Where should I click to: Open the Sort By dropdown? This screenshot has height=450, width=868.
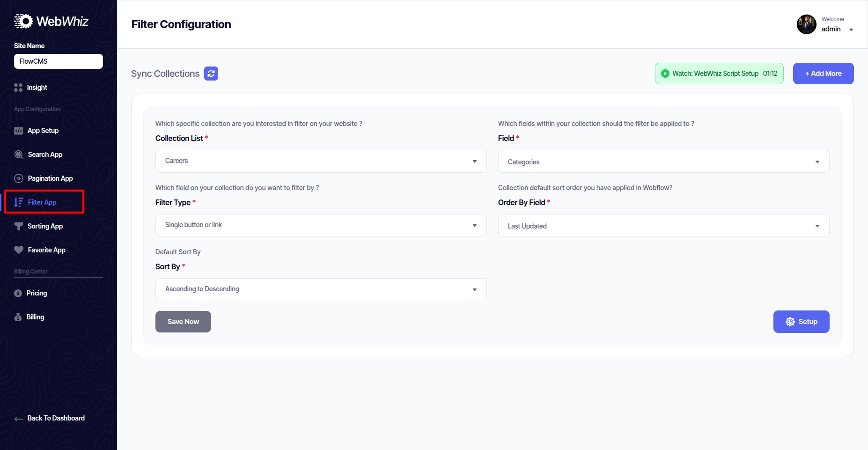(321, 289)
